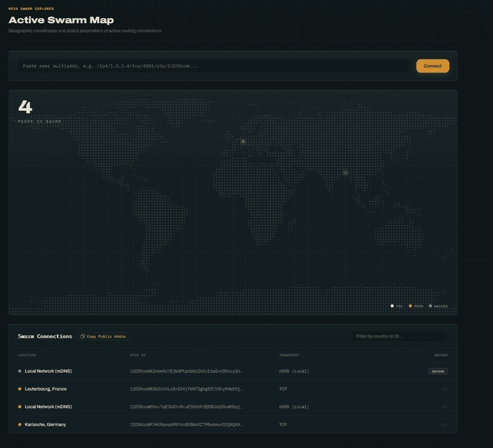Click the Transport column header
Screen dimensions: 493x448
click(289, 355)
